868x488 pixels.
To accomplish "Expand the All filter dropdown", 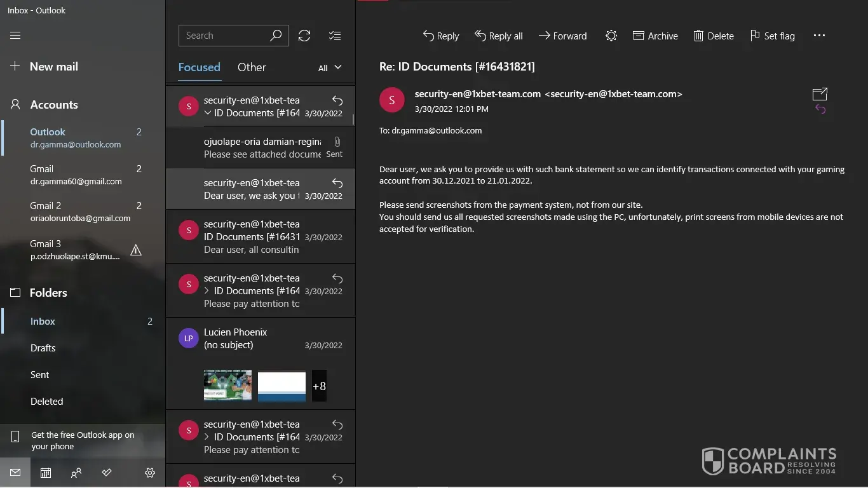I will 330,68.
